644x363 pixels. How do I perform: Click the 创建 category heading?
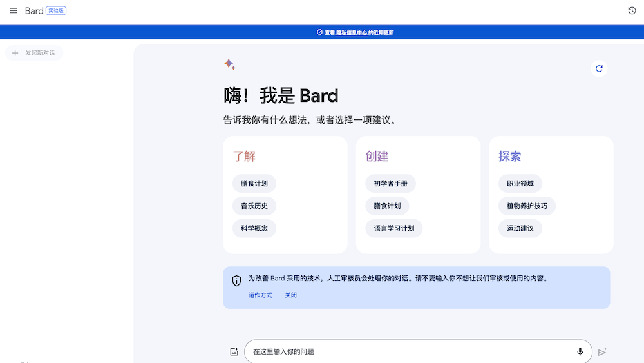[377, 156]
